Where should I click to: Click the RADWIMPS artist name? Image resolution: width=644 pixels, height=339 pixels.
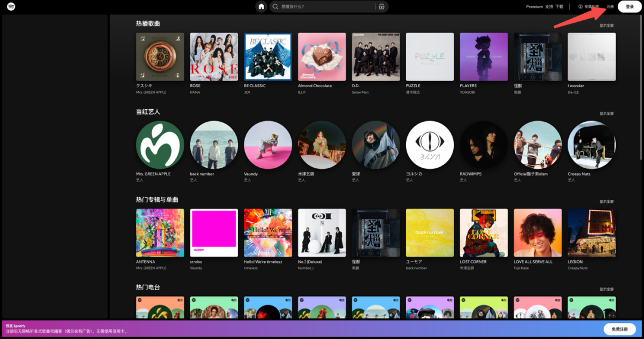pos(470,174)
